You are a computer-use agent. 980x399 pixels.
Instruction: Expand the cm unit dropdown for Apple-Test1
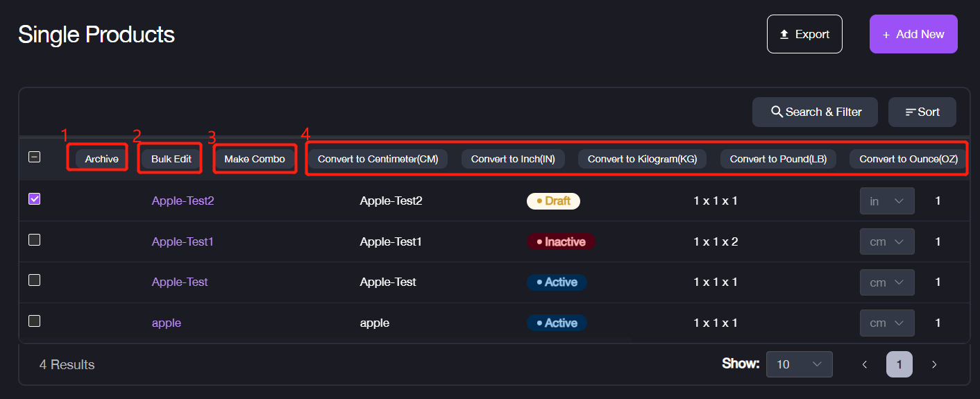tap(887, 242)
